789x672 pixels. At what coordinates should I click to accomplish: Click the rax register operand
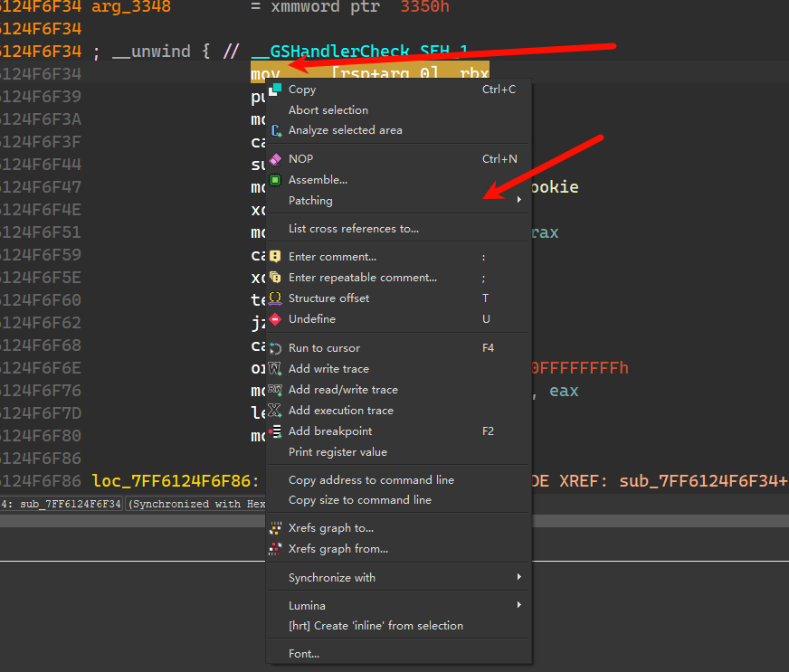tap(545, 232)
